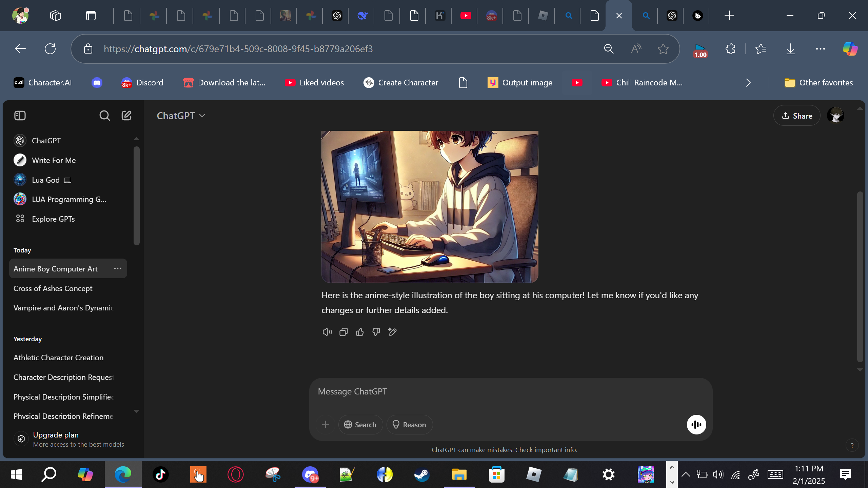Click the read aloud speaker icon
The image size is (868, 488).
pyautogui.click(x=327, y=332)
